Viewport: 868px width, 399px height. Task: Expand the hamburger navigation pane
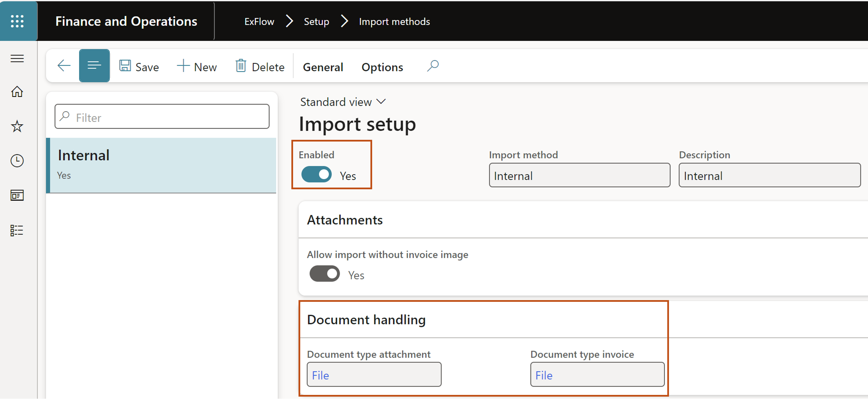point(17,59)
